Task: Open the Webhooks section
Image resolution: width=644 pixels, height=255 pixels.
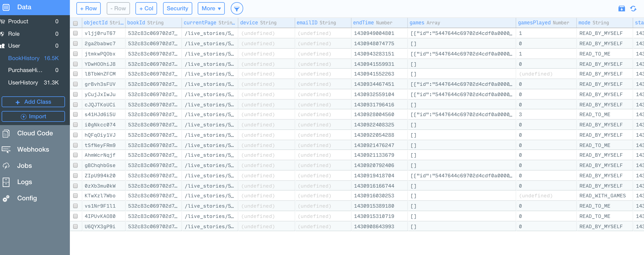Action: (x=35, y=149)
